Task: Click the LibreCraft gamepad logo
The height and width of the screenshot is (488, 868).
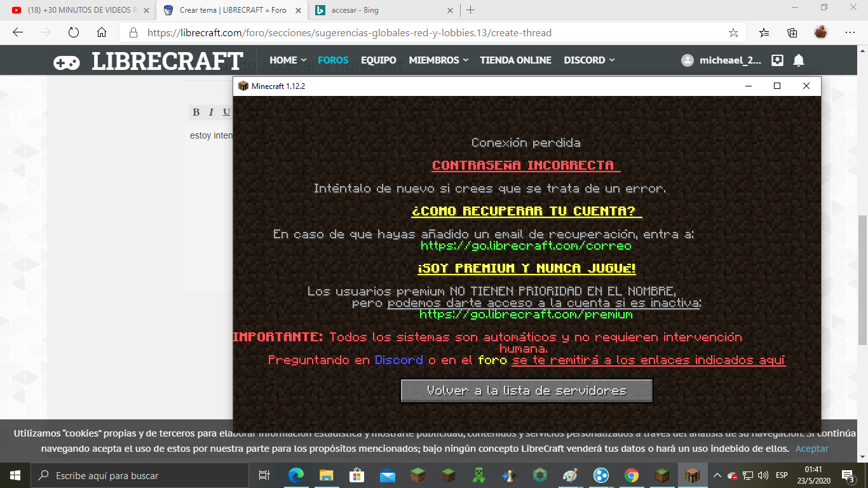Action: pos(67,62)
